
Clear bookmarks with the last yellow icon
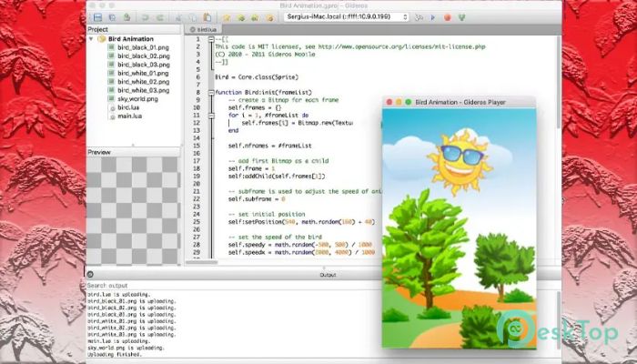point(269,17)
